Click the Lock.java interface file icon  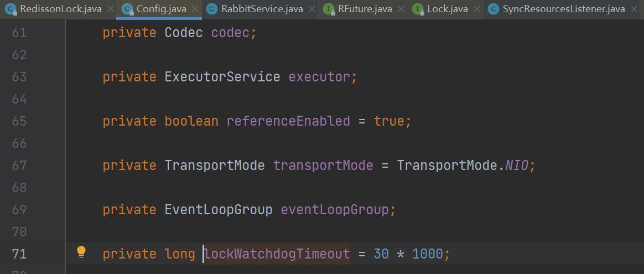click(418, 9)
